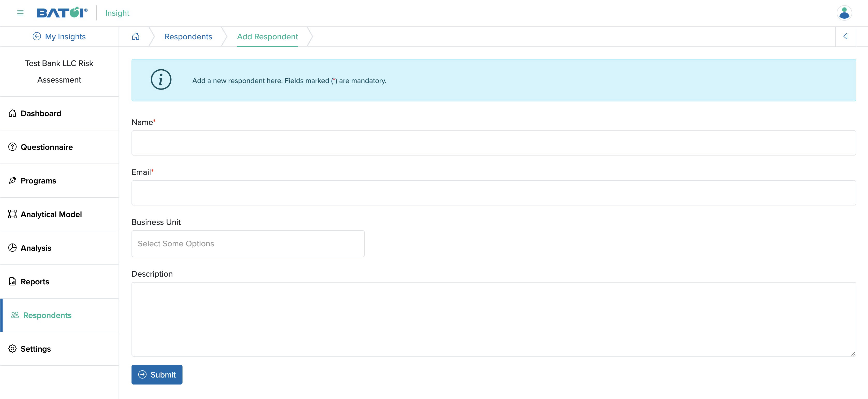Focus the Email input field
The image size is (868, 399).
pos(494,193)
